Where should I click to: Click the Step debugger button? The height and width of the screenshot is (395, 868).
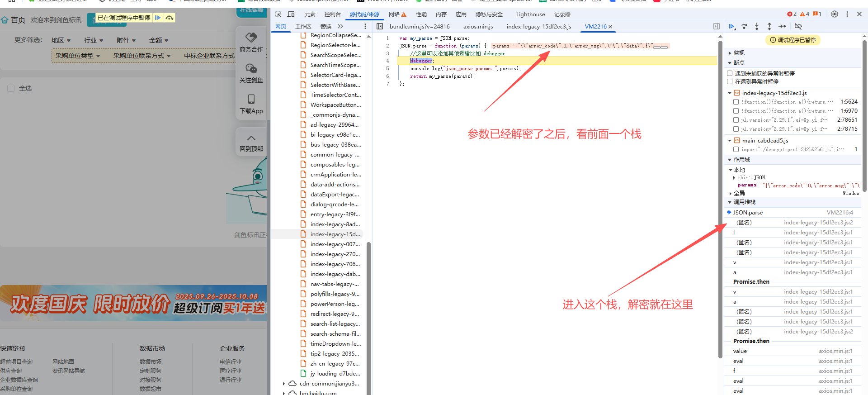click(x=782, y=26)
